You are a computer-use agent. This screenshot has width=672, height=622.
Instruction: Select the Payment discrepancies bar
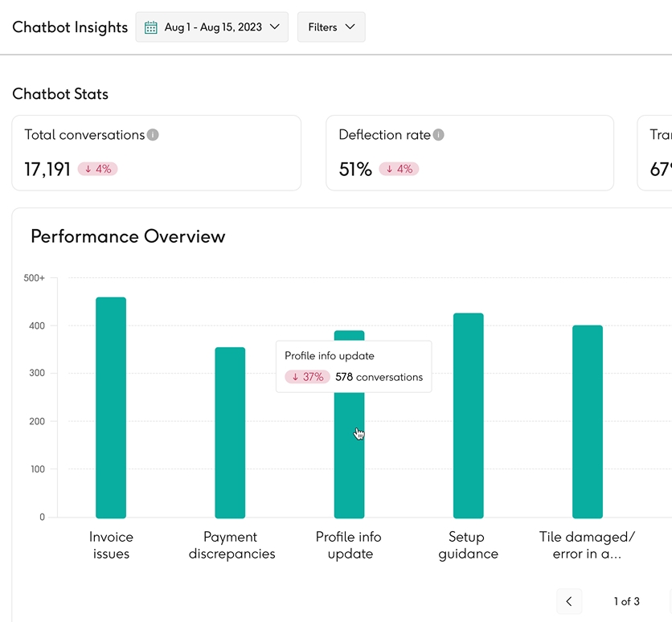230,432
